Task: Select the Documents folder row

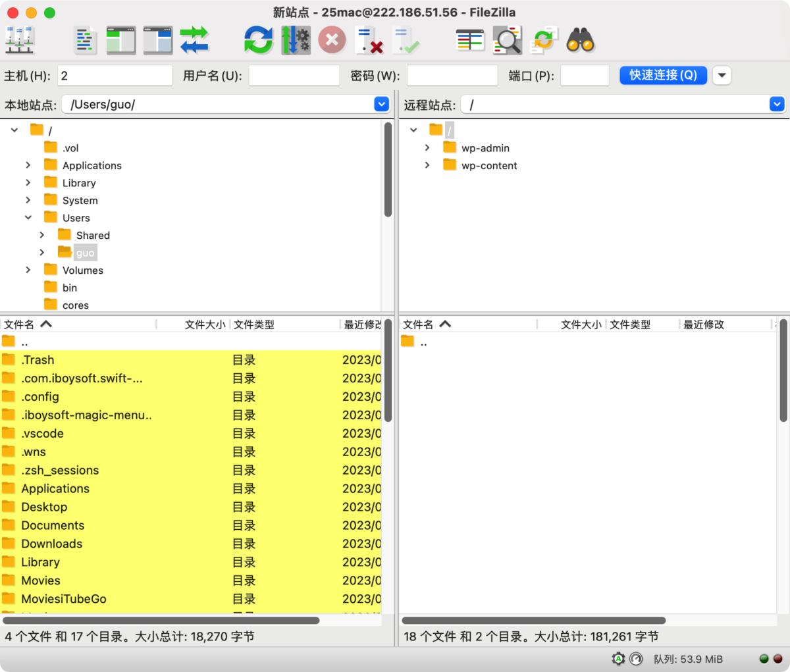Action: point(191,526)
